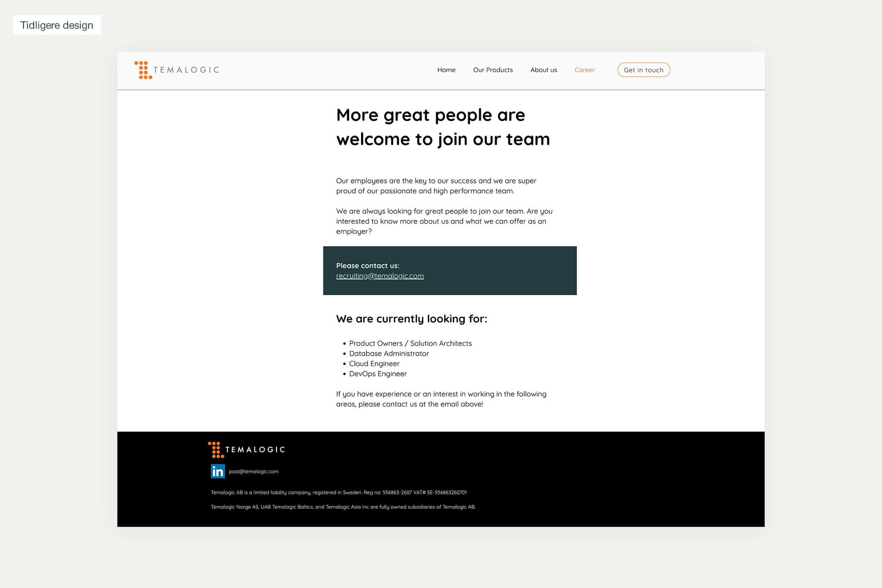Click the Database Administrator list item
This screenshot has width=882, height=588.
(x=388, y=353)
